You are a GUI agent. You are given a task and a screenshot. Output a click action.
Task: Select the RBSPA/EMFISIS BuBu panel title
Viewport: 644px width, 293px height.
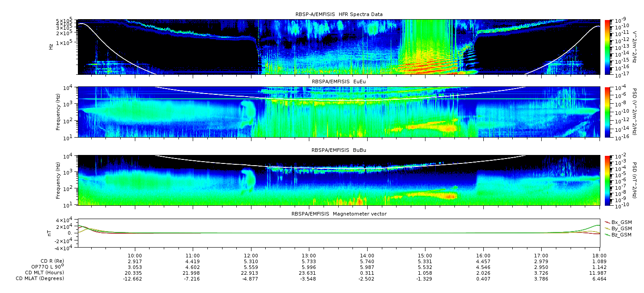(x=339, y=150)
